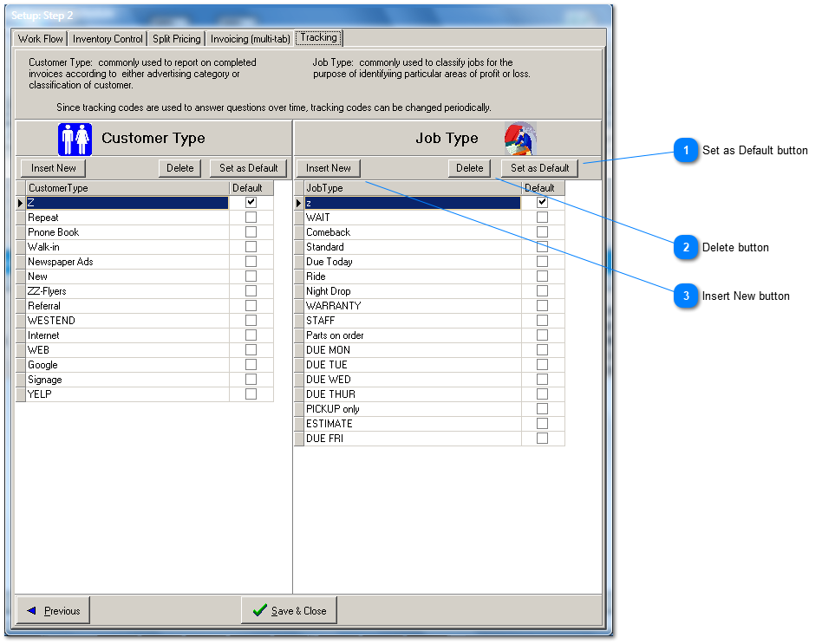Viewport: 822px width, 644px height.
Task: Click the blue callout marker 2
Action: pyautogui.click(x=686, y=248)
